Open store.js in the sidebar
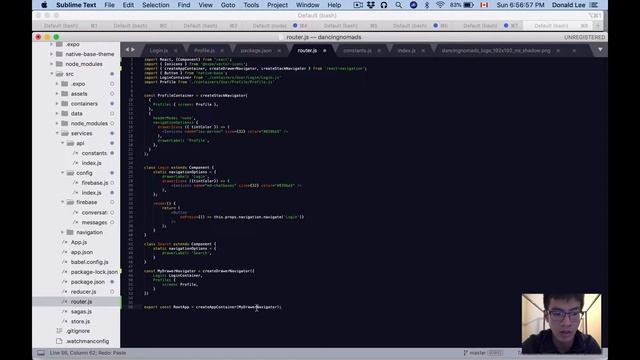The image size is (640, 360). coord(80,321)
